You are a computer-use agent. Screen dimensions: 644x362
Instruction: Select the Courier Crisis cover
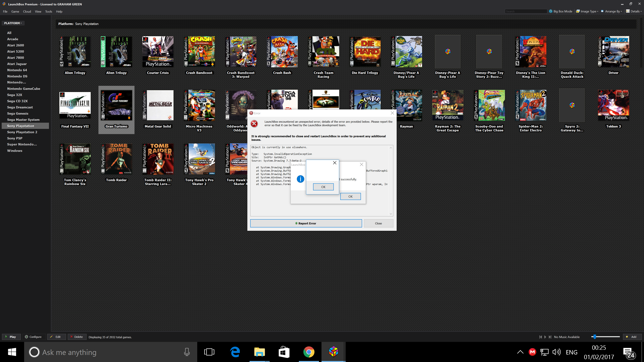(x=158, y=52)
